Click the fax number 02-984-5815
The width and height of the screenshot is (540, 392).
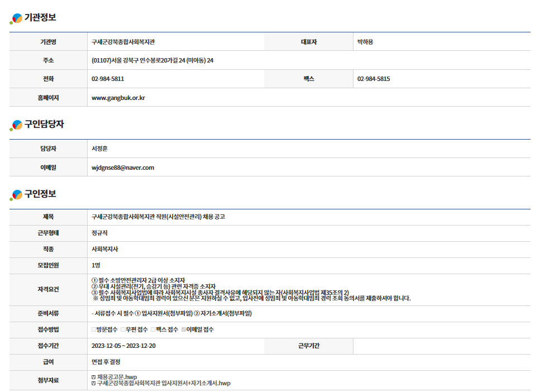tap(374, 79)
